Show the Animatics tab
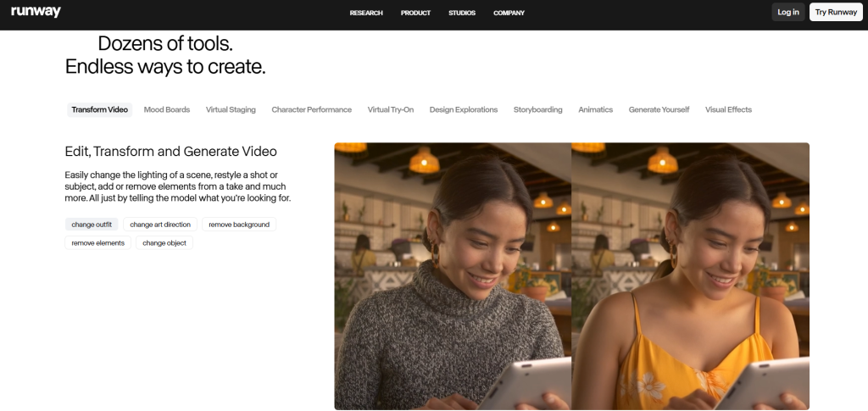This screenshot has width=868, height=411. (595, 109)
